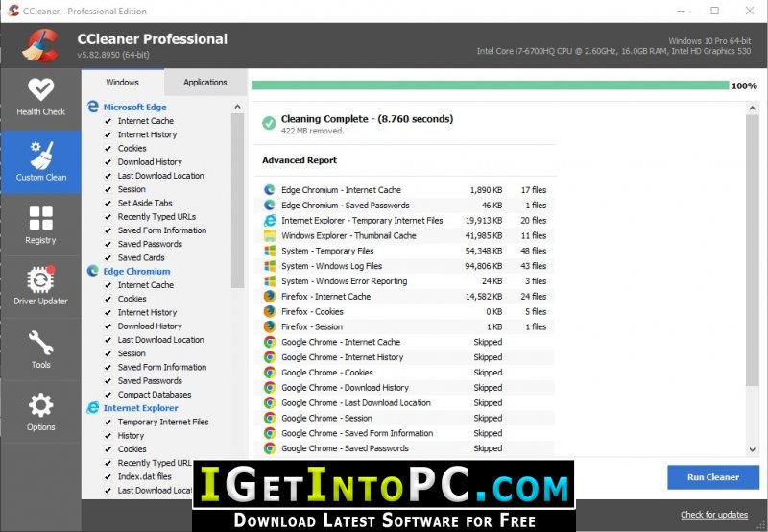Collapse the Microsoft Edge category
This screenshot has width=768, height=532.
click(x=135, y=108)
